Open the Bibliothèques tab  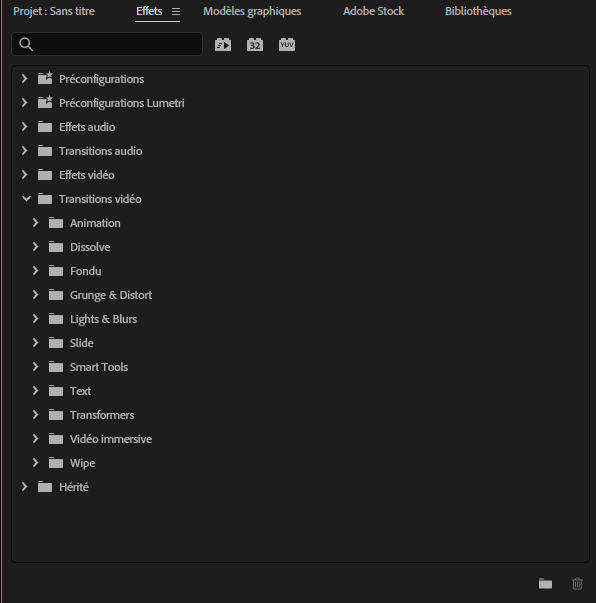click(478, 12)
